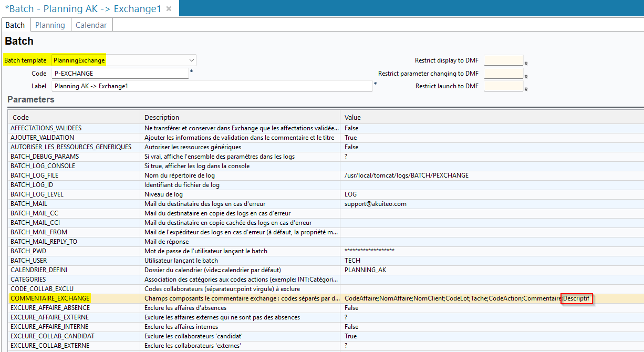Focus the Restrict launch to DMF field
644x352 pixels.
tap(503, 86)
